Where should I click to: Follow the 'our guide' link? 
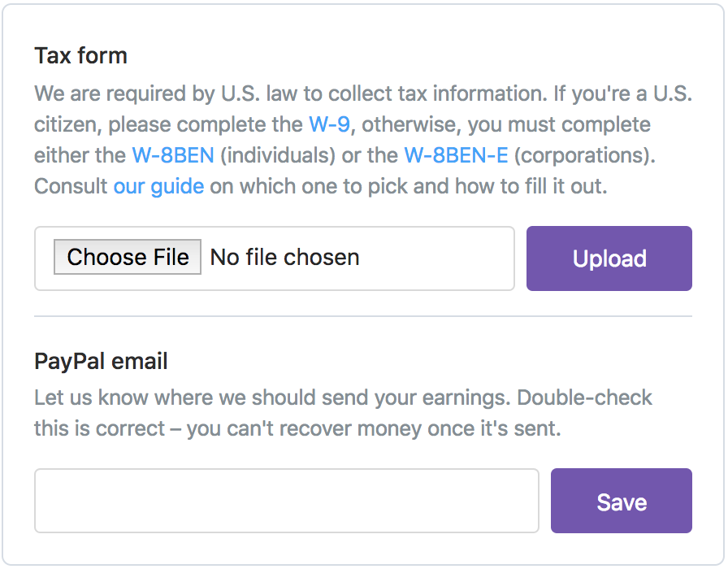[158, 186]
